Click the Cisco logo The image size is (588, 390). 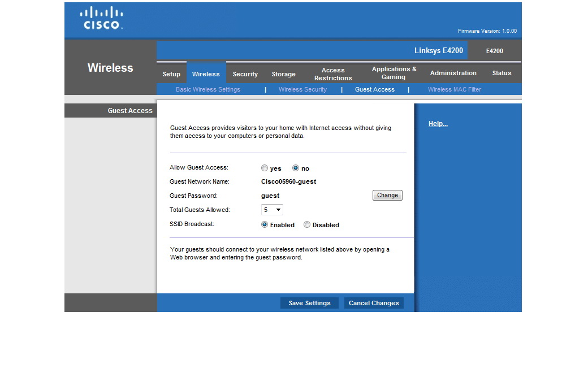[x=102, y=18]
